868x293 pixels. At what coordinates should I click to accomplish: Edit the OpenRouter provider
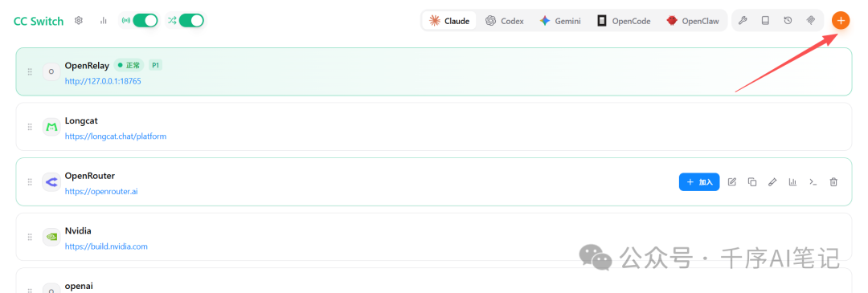[x=732, y=182]
